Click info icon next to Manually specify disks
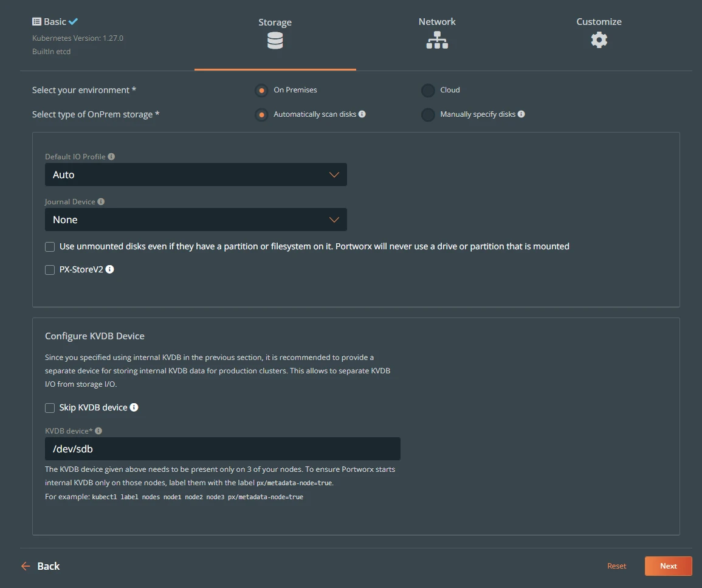The height and width of the screenshot is (588, 702). [521, 114]
